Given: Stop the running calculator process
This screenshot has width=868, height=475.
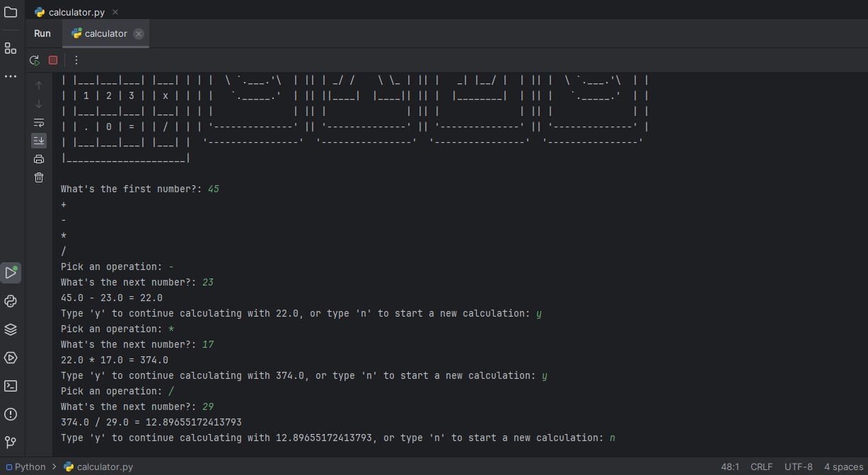Looking at the screenshot, I should [53, 60].
